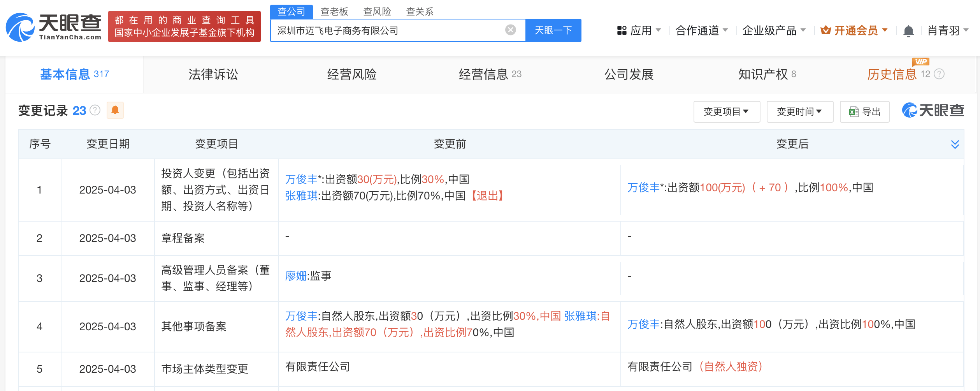Image resolution: width=980 pixels, height=391 pixels.
Task: Open 万俊丰 link in row 4 变更前
Action: pos(301,316)
